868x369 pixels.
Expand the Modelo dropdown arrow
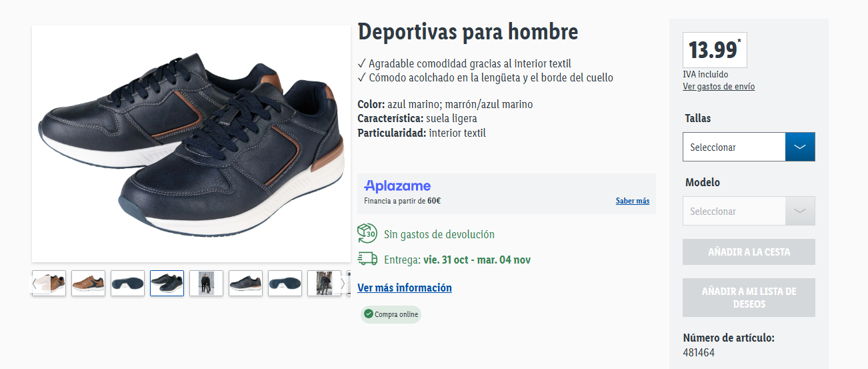click(800, 211)
